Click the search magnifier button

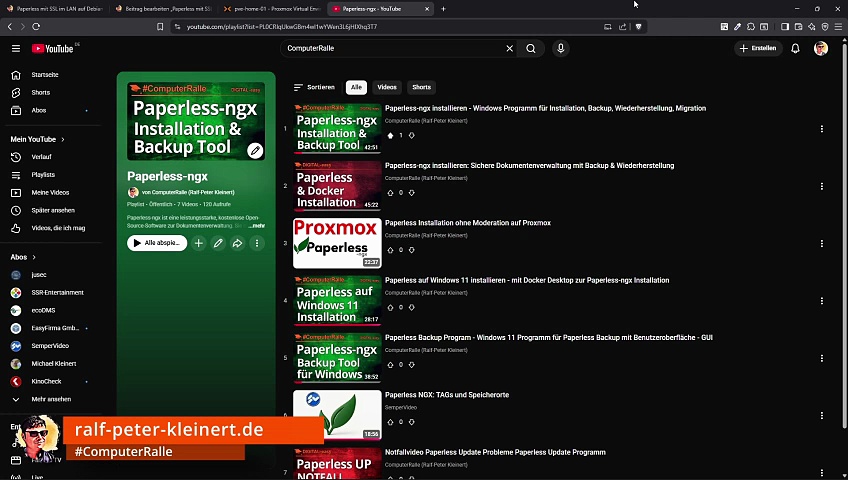pos(531,49)
